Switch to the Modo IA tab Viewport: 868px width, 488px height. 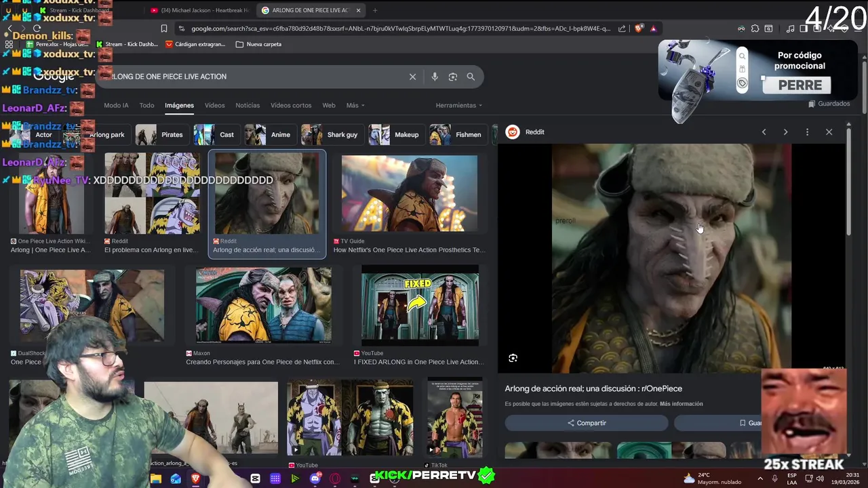point(116,105)
